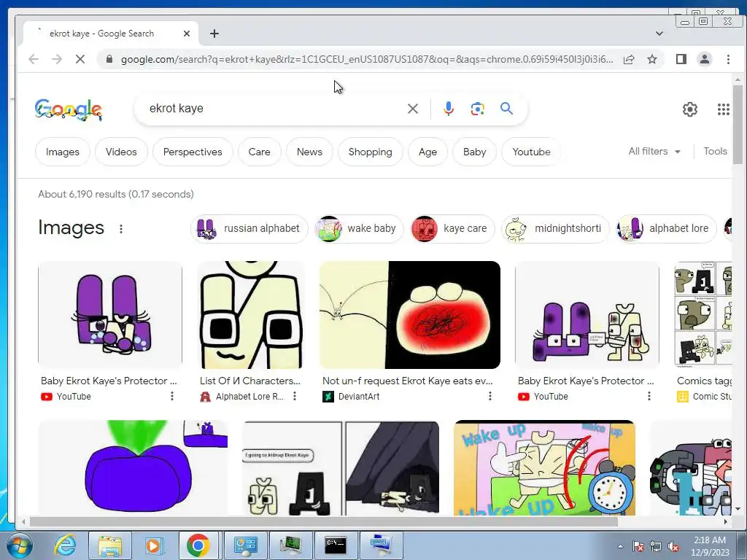Select alphabet lore image chip
The image size is (747, 560).
666,228
